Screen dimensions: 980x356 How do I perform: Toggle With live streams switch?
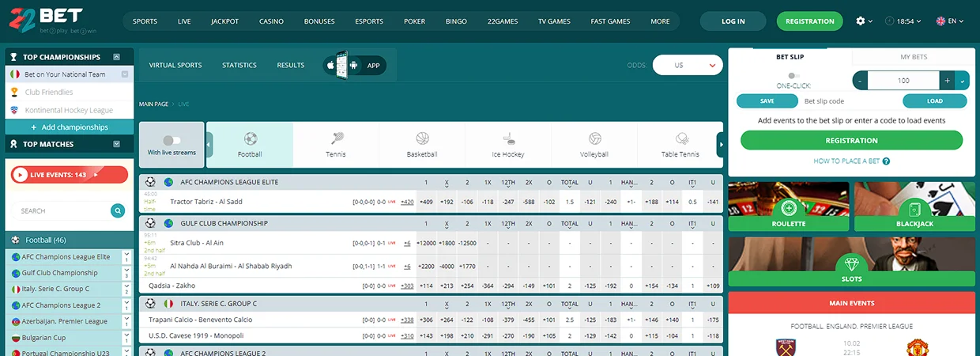point(171,140)
